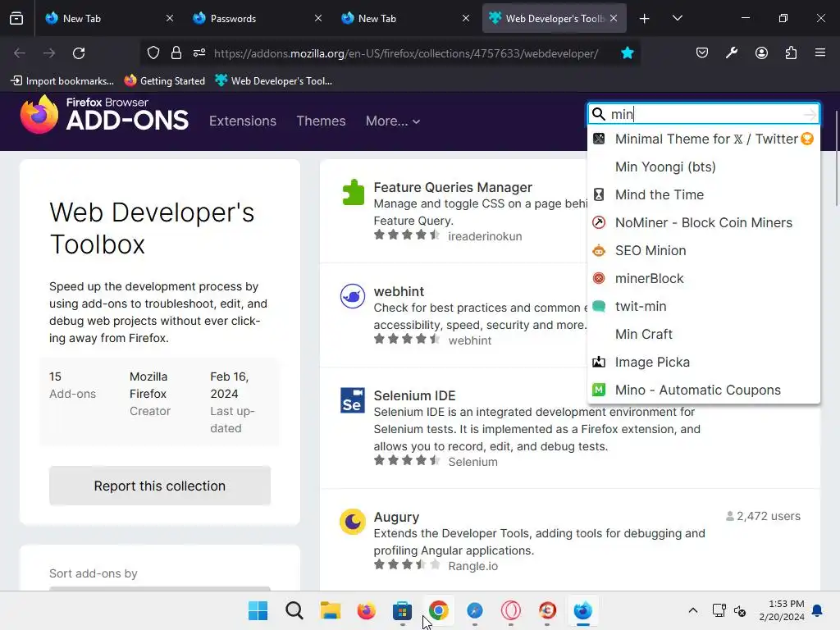This screenshot has height=630, width=840.
Task: Open developer tools wrench icon
Action: (x=731, y=53)
